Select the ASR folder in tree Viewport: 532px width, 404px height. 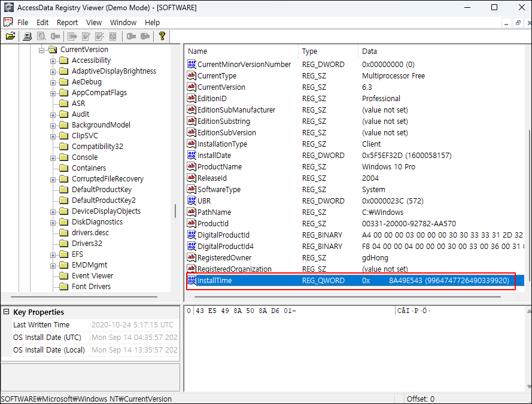[72, 103]
